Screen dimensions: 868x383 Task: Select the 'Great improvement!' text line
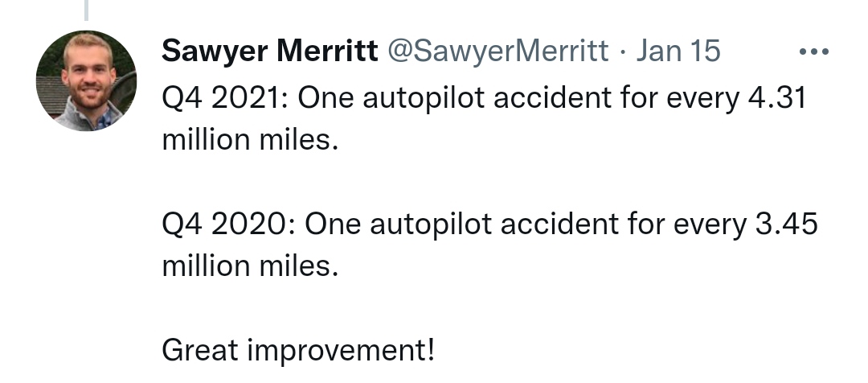click(298, 351)
